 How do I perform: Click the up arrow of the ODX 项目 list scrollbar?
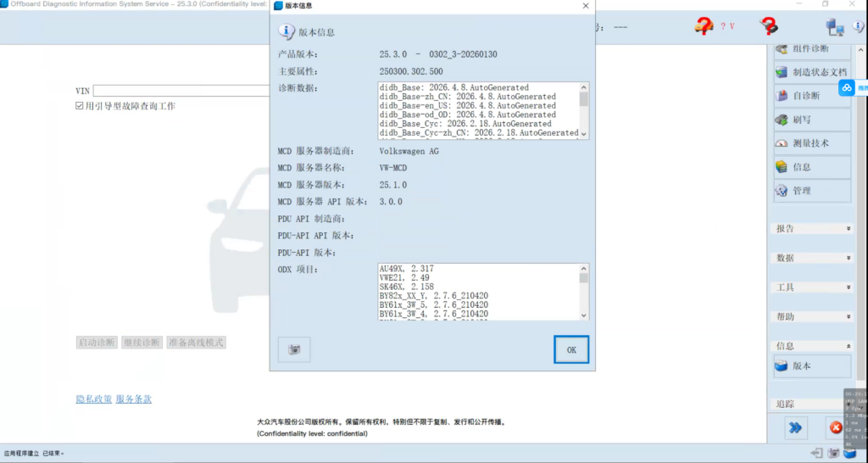583,268
